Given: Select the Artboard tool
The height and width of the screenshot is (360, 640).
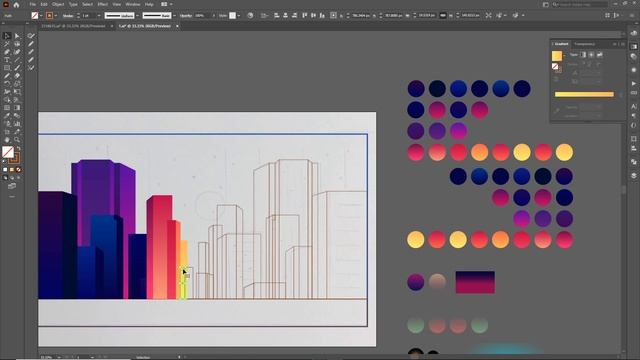Looking at the screenshot, I should 7,132.
